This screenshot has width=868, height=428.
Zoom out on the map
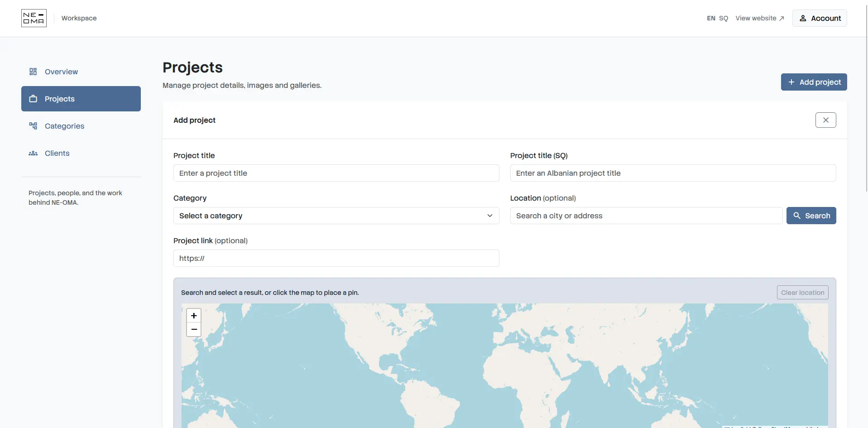[194, 329]
